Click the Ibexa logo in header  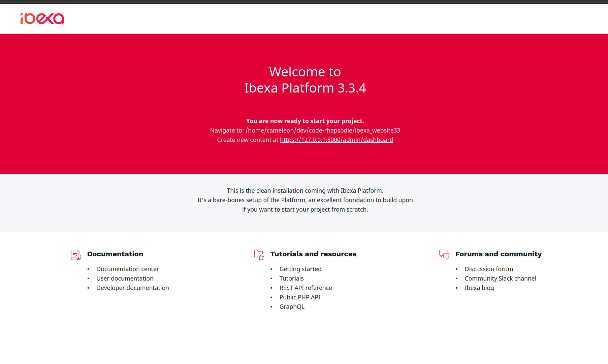pyautogui.click(x=42, y=19)
